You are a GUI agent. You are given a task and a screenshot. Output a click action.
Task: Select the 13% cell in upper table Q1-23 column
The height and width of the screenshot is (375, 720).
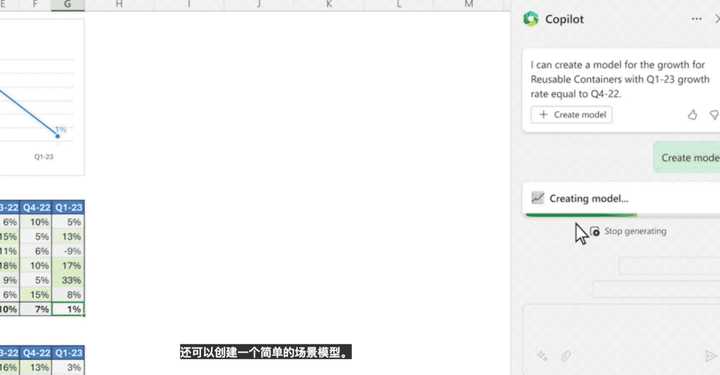coord(68,236)
